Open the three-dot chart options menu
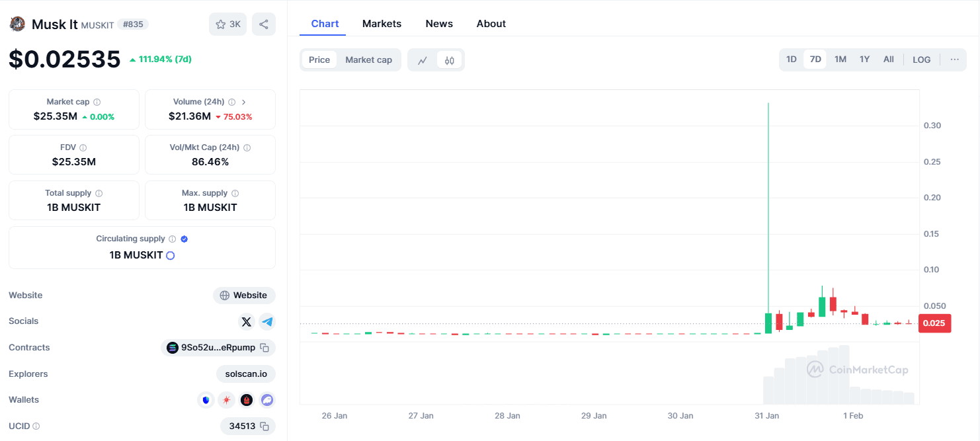Screen dimensions: 980x441 click(955, 60)
